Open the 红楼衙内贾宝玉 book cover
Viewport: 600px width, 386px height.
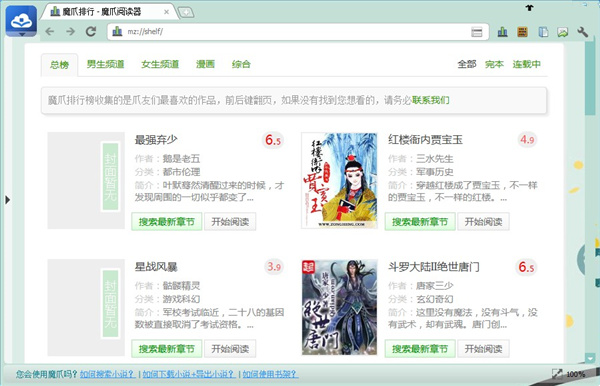[339, 181]
